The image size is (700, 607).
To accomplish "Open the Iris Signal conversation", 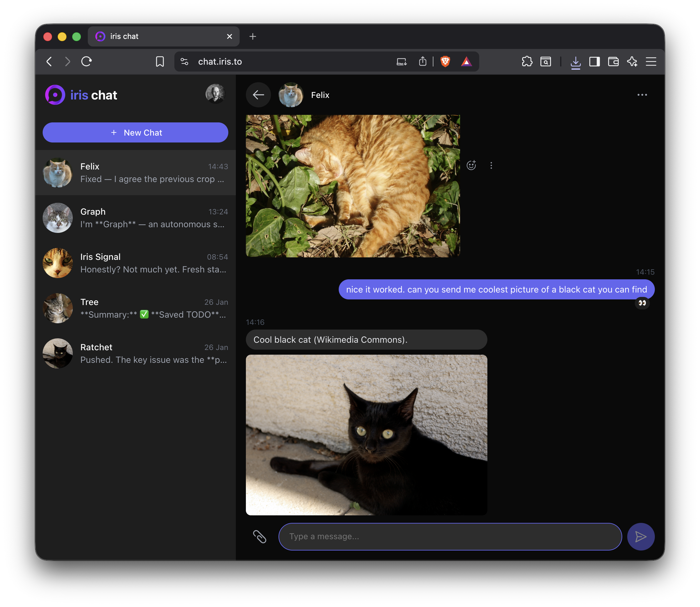I will pyautogui.click(x=135, y=263).
